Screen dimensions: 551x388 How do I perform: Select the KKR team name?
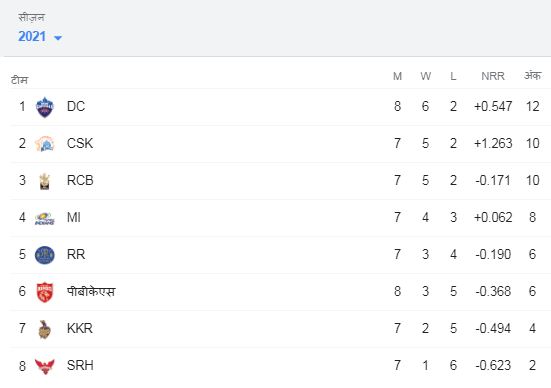(80, 328)
